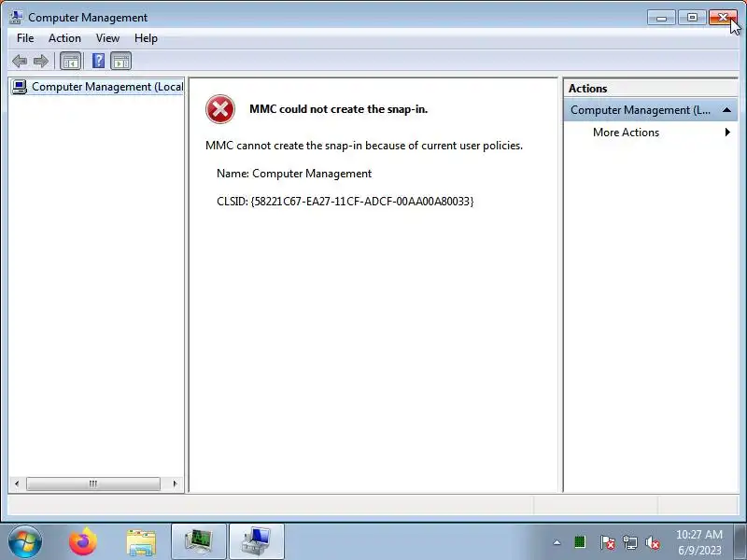Collapse the Computer Management actions section
The width and height of the screenshot is (747, 560).
pyautogui.click(x=726, y=110)
